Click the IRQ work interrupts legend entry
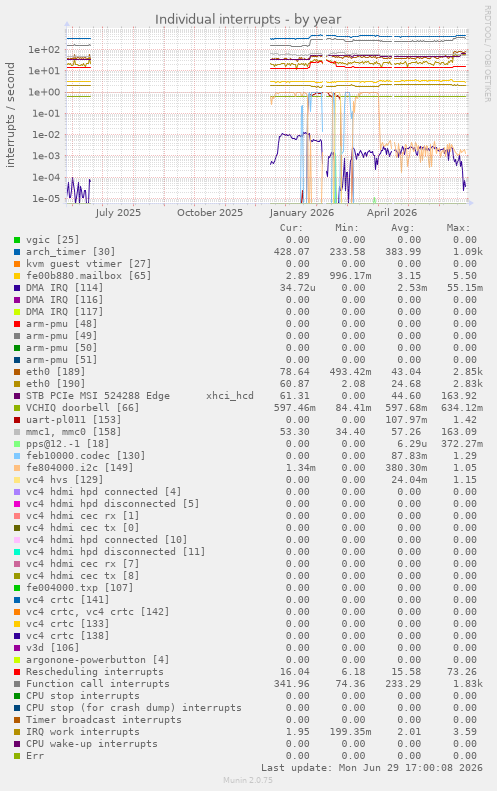Screen dimensions: 497x791 click(83, 732)
